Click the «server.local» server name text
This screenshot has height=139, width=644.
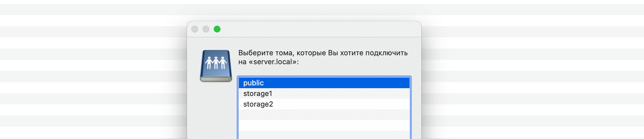pos(272,62)
